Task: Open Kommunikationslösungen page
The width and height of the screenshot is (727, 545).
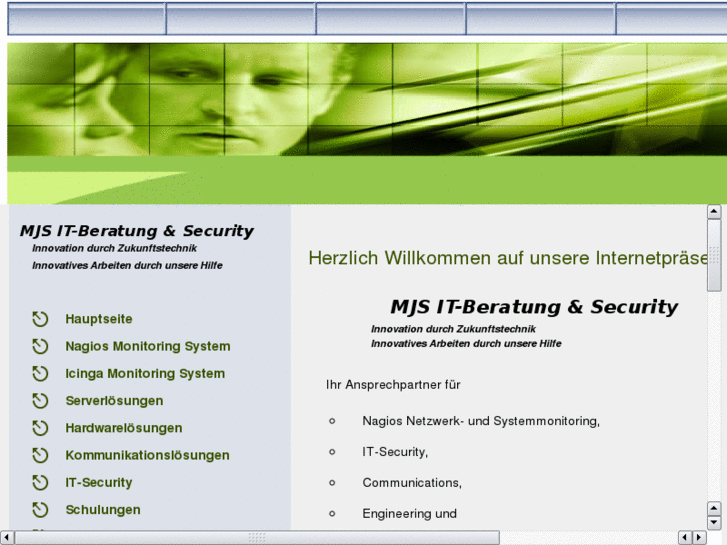Action: [x=147, y=455]
